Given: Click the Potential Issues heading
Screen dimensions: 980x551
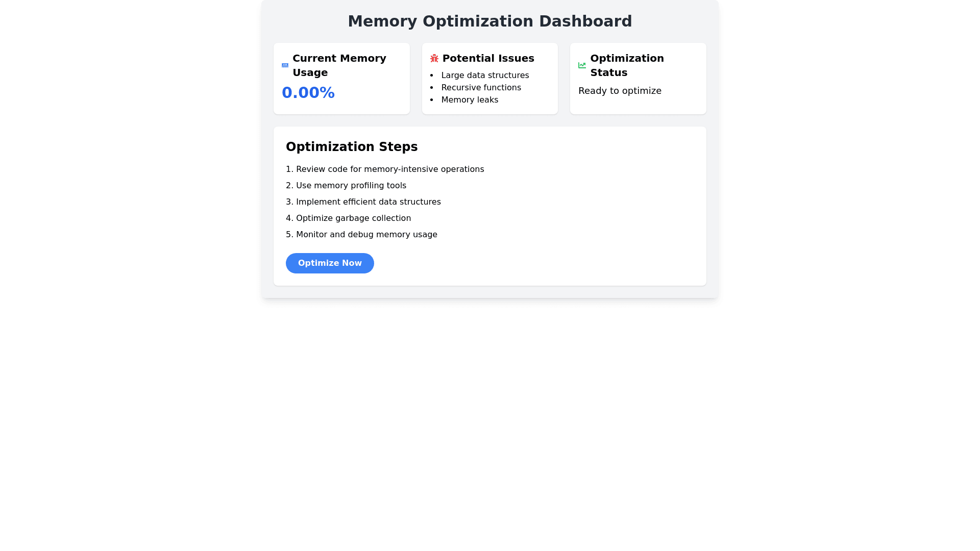Looking at the screenshot, I should coord(488,59).
